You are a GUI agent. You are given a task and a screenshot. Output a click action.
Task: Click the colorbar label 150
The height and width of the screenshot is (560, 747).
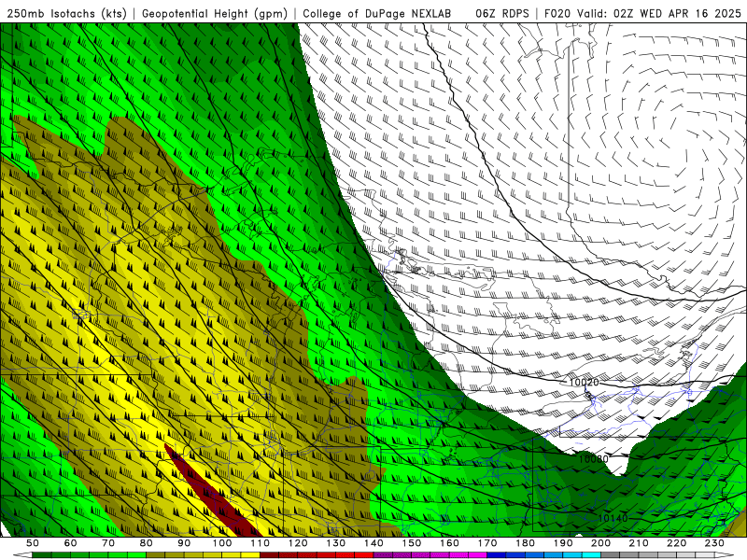412,543
